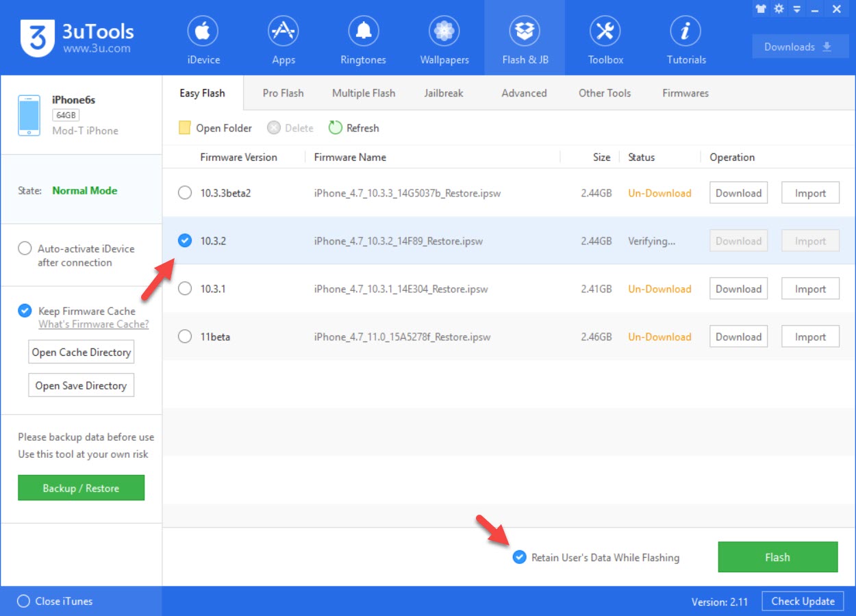Open the skin shirt icon in title bar
The height and width of the screenshot is (616, 856).
(x=761, y=9)
